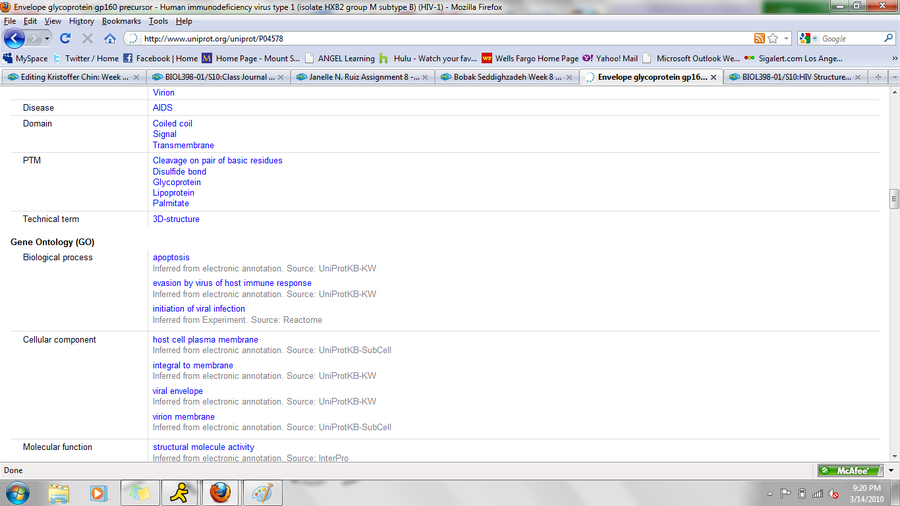Click the browser Back button

coord(15,38)
